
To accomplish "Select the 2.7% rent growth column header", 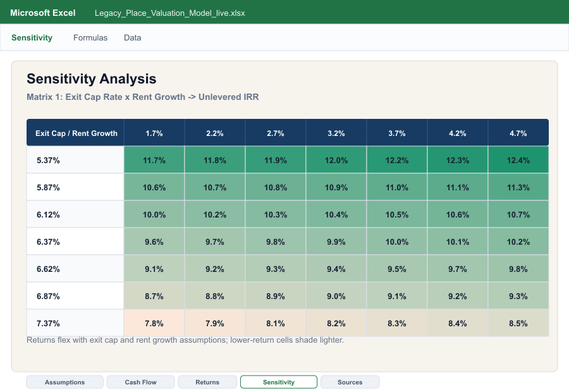I will pos(276,133).
